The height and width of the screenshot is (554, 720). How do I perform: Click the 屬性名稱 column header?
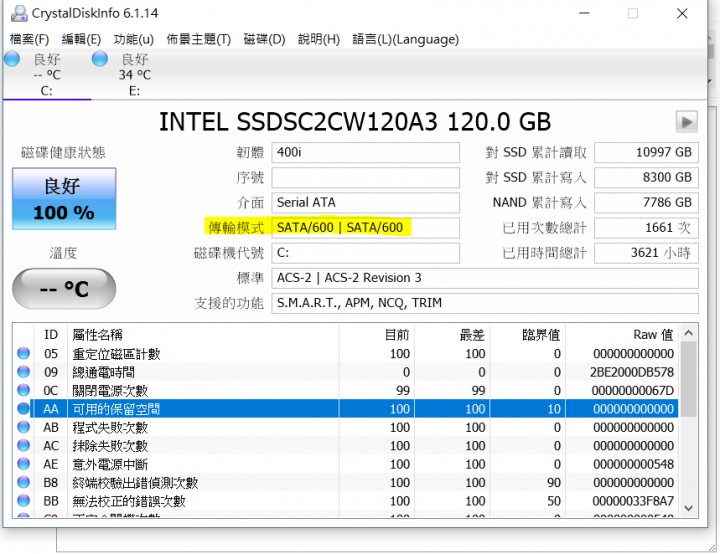click(x=203, y=335)
